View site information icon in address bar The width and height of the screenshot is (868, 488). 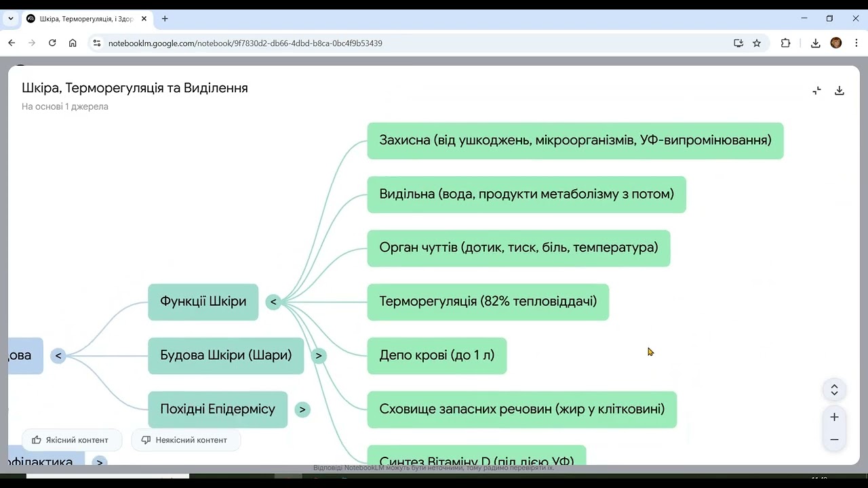[96, 43]
